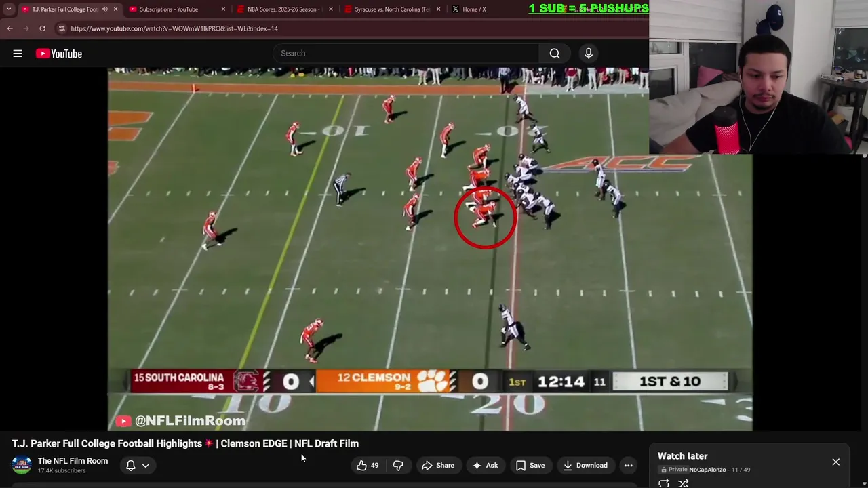Screen dimensions: 868x488
Task: Click the browser address bar URL
Action: click(174, 28)
